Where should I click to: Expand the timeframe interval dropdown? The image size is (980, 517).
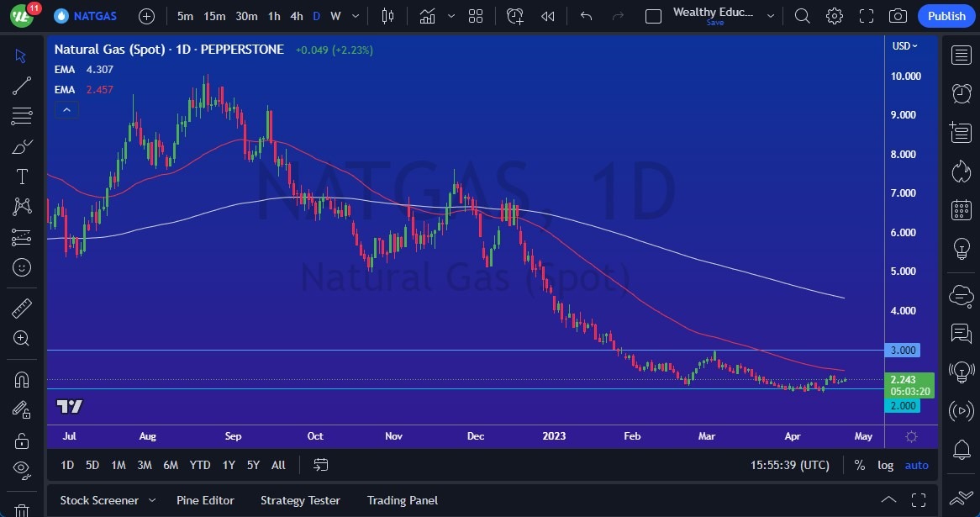[356, 16]
